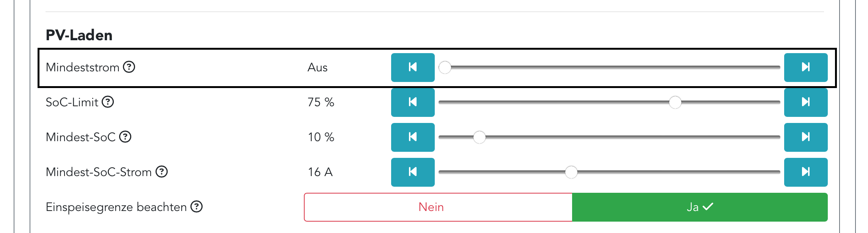868x233 pixels.
Task: Raise Mindest-SoC using the right step button
Action: click(x=805, y=137)
